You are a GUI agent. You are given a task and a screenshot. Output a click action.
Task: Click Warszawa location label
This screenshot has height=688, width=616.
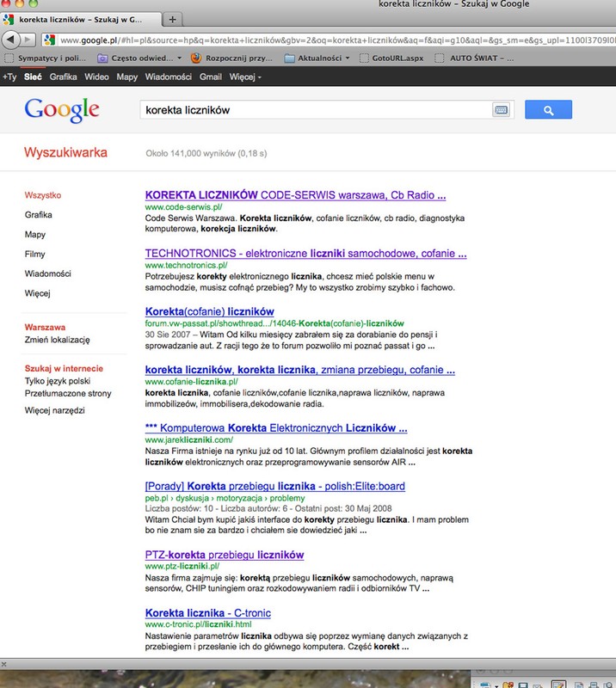pyautogui.click(x=45, y=328)
